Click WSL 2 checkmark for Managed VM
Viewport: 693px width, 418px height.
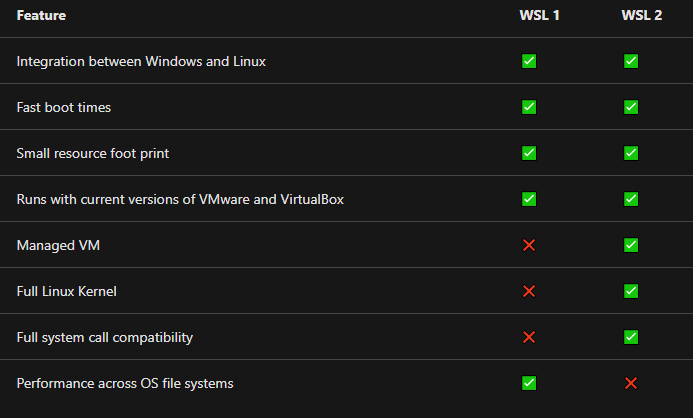(x=631, y=245)
